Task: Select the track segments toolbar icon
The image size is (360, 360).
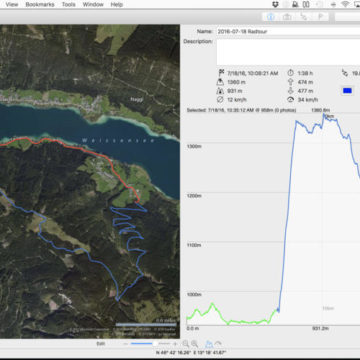Action: coord(303,17)
